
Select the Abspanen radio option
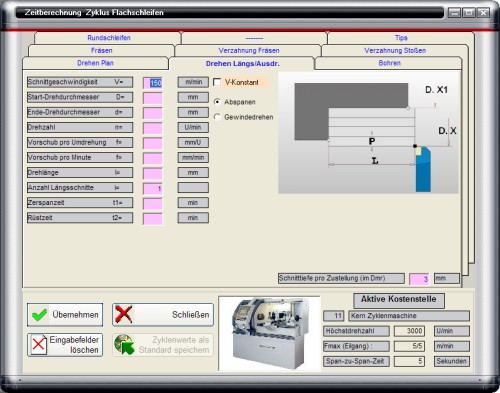[x=217, y=102]
